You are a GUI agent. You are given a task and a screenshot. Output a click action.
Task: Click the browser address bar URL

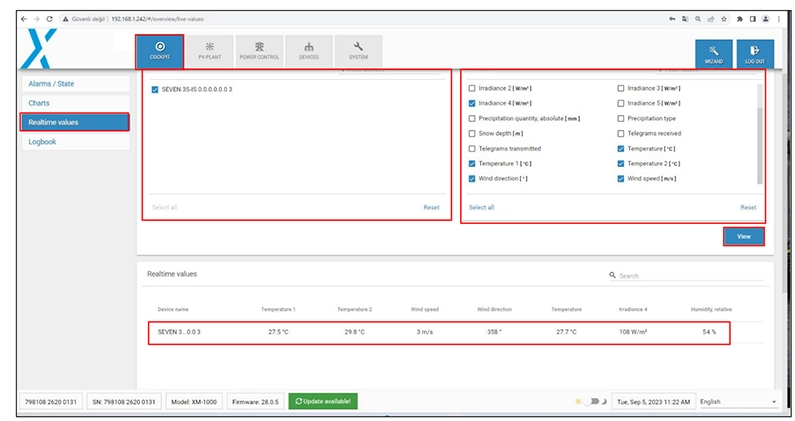pos(157,19)
